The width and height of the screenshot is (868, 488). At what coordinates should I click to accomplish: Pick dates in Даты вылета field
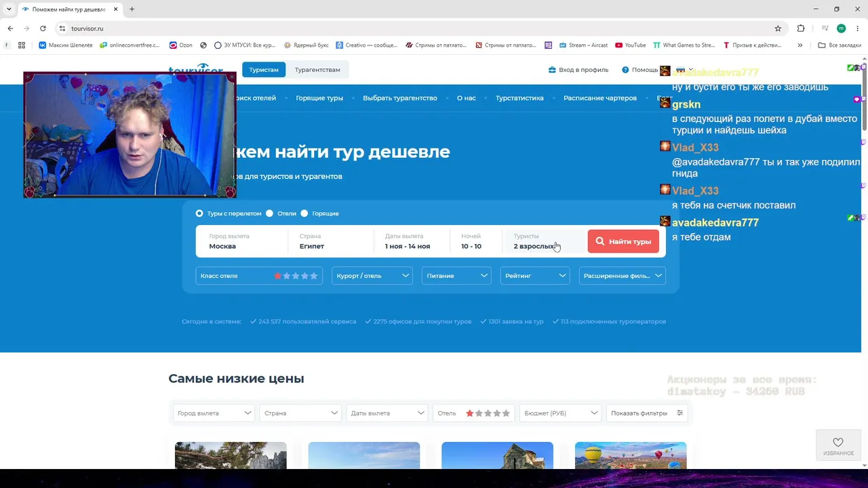[411, 241]
